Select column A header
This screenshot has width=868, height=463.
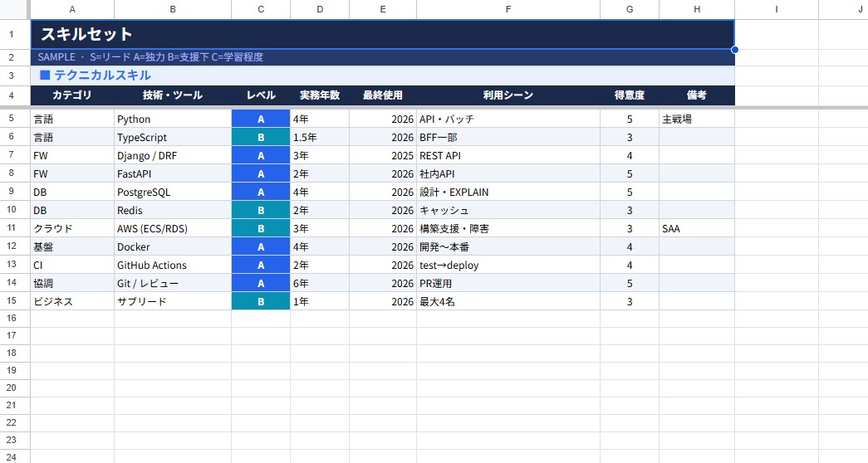click(x=72, y=9)
